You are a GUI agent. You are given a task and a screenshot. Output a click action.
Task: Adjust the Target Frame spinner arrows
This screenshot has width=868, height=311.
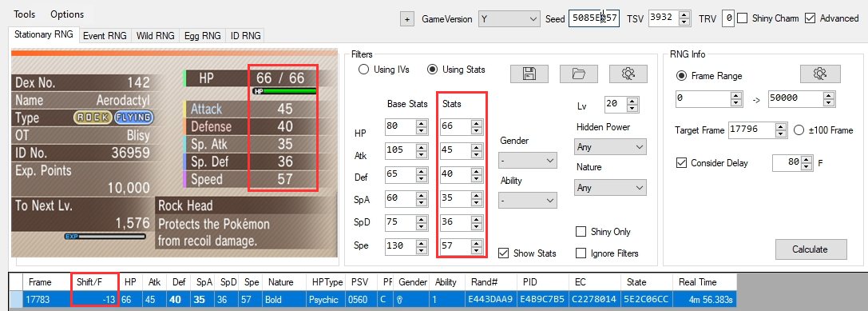click(x=781, y=131)
